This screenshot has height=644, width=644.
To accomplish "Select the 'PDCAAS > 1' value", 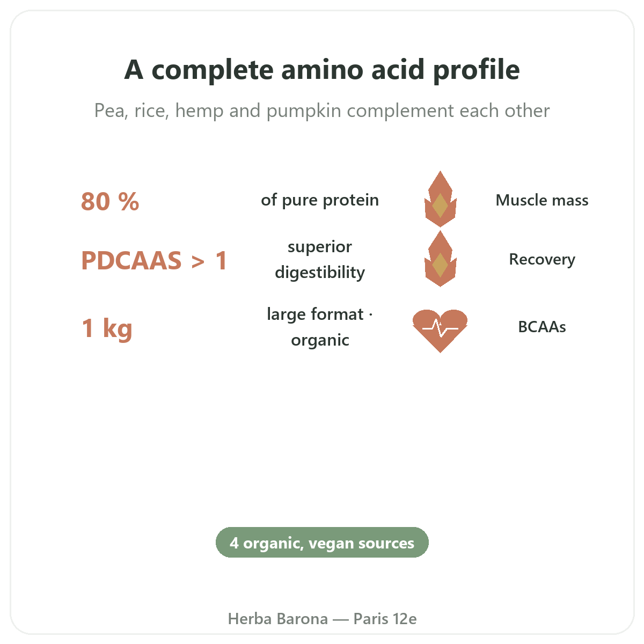I will (x=154, y=260).
